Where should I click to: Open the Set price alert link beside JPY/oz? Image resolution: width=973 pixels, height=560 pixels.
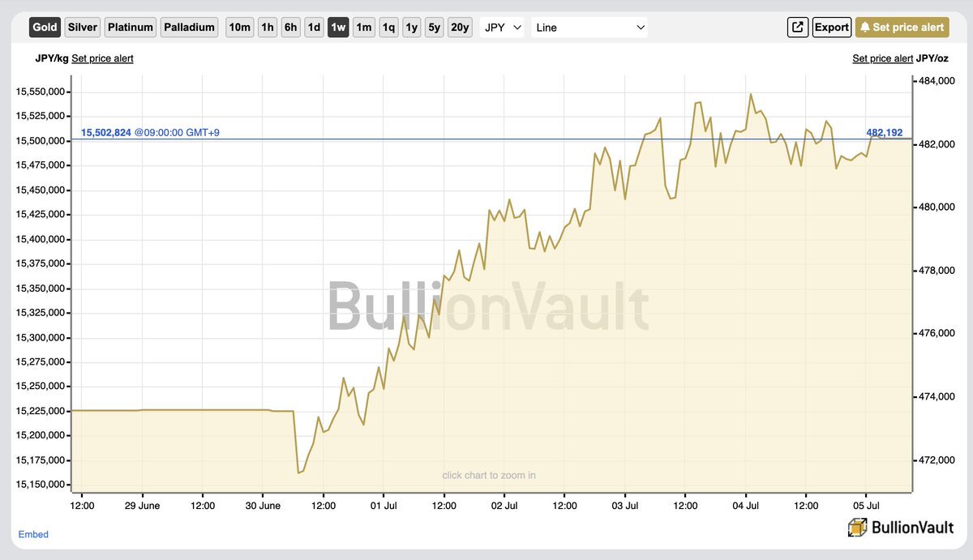tap(882, 58)
